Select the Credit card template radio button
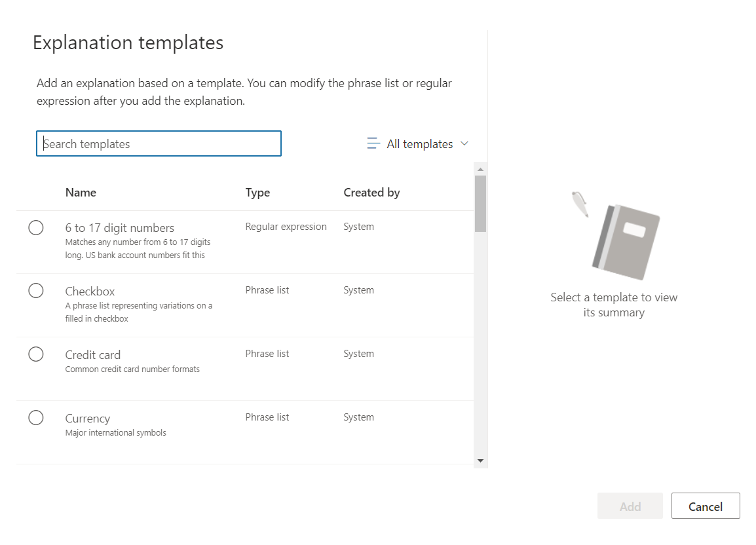Image resolution: width=756 pixels, height=545 pixels. [36, 354]
